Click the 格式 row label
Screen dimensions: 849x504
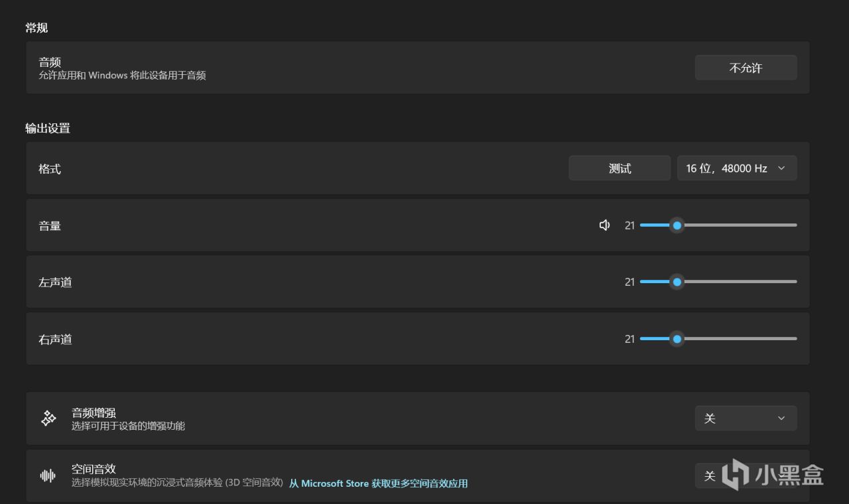50,169
